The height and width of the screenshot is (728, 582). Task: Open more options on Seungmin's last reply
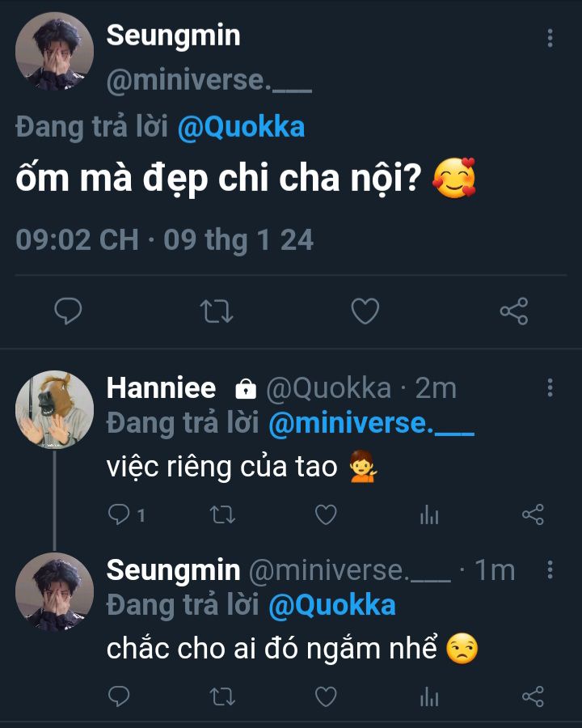pos(550,569)
